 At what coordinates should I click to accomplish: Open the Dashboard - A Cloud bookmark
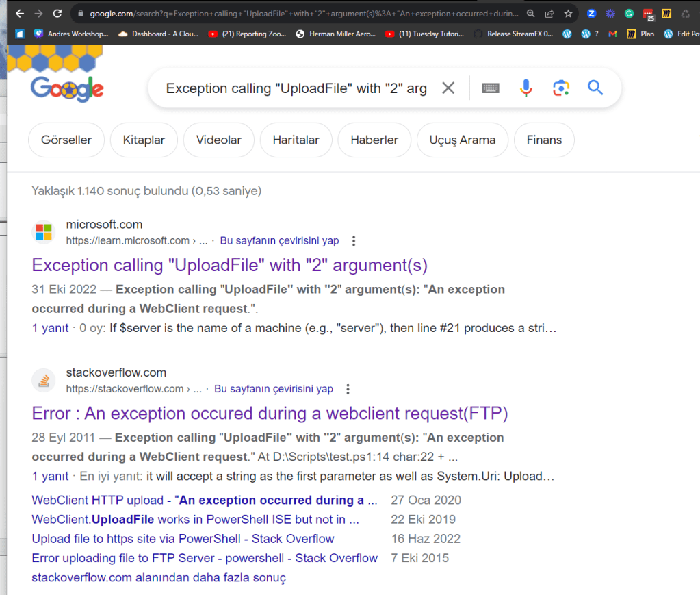click(x=159, y=34)
